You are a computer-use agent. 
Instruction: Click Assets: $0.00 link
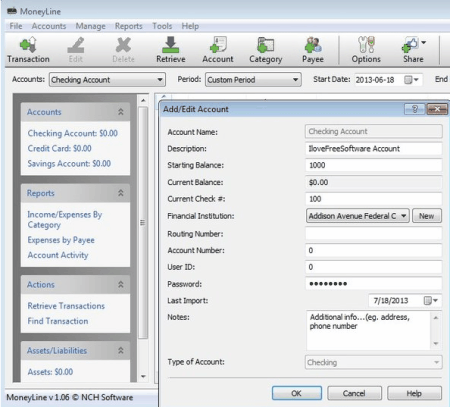tap(50, 372)
